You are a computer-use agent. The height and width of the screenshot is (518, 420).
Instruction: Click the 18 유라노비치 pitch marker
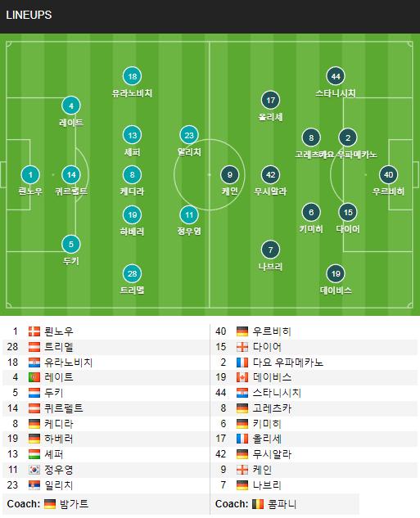coord(132,76)
